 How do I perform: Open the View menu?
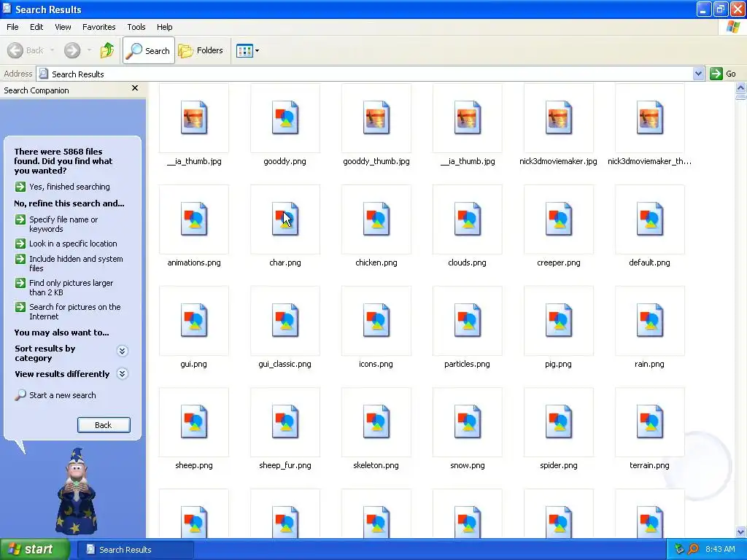(x=63, y=27)
